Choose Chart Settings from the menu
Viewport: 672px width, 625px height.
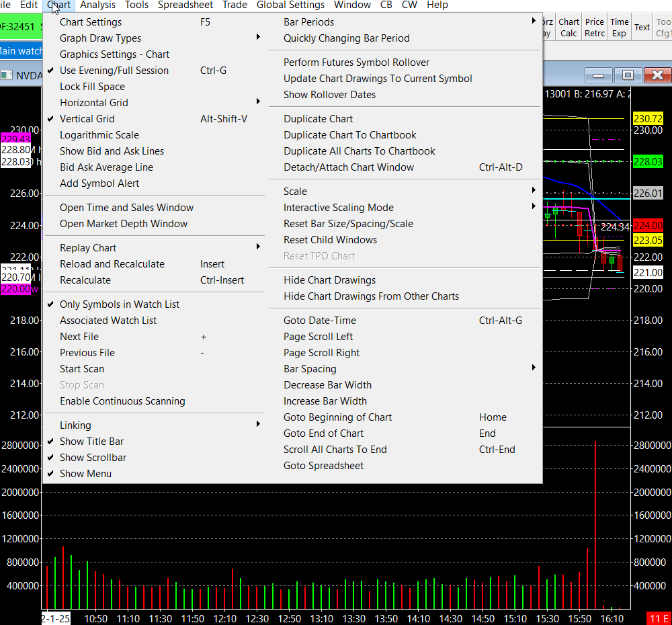click(91, 22)
